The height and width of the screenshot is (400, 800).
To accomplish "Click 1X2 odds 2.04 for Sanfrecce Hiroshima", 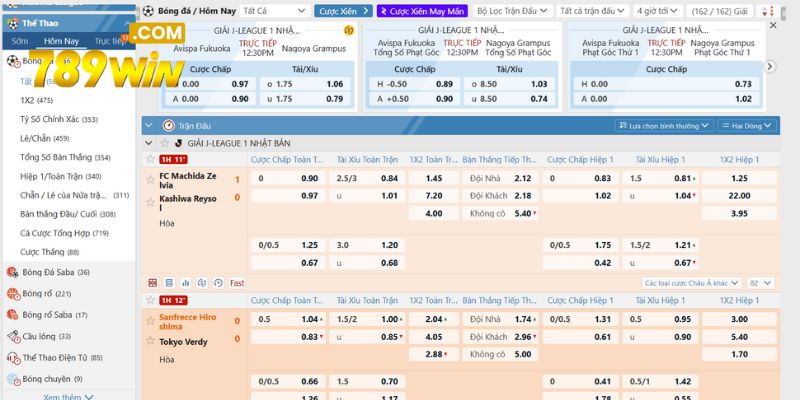I will tap(434, 319).
